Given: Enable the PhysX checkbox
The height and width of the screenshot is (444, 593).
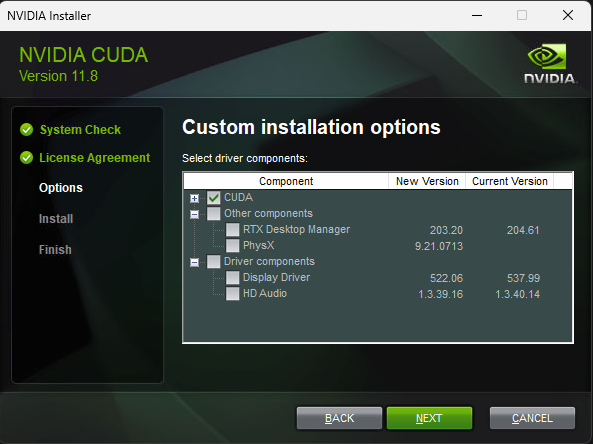Looking at the screenshot, I should 233,245.
